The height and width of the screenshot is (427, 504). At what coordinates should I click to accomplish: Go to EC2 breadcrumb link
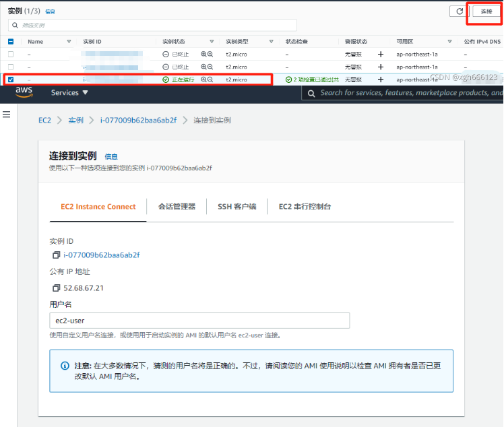(x=44, y=120)
